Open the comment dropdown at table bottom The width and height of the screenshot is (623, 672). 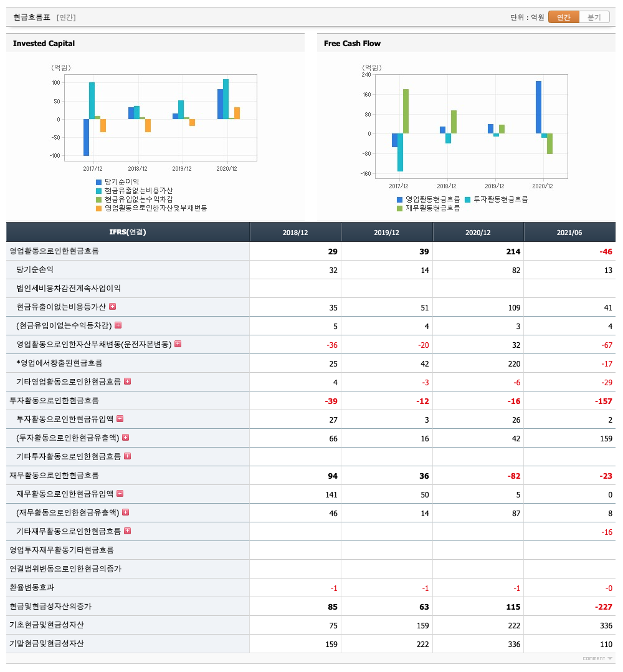coord(597,658)
